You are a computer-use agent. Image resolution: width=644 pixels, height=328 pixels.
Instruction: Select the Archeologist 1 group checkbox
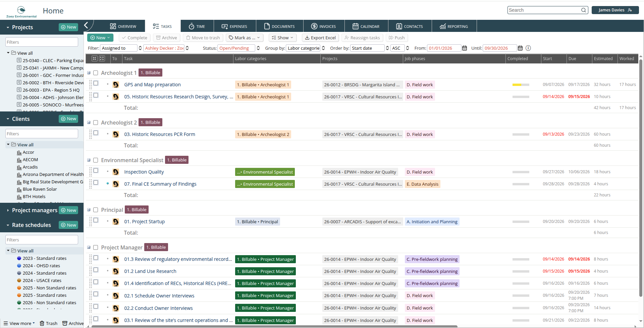point(96,73)
